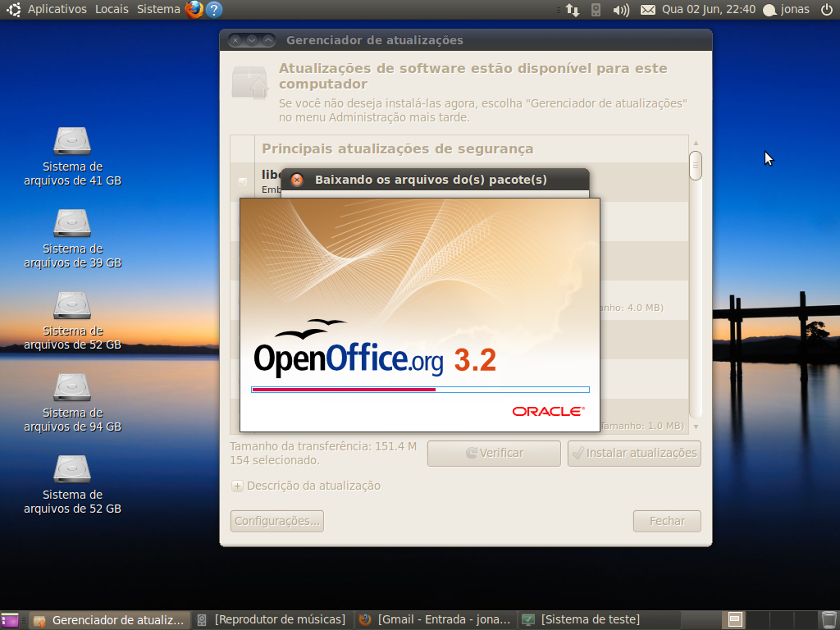Launch Firefox from the top panel
Image resolution: width=840 pixels, height=630 pixels.
tap(194, 9)
